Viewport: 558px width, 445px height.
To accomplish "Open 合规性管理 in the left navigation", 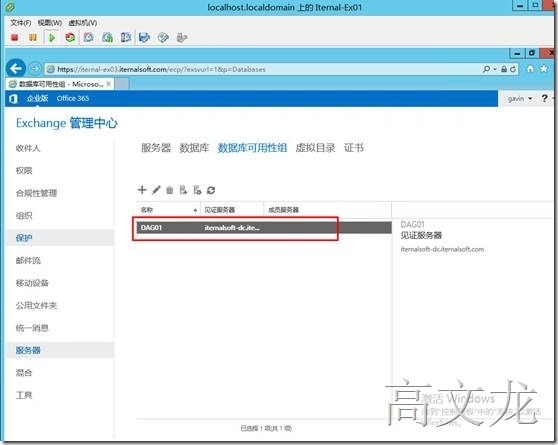I will 36,193.
